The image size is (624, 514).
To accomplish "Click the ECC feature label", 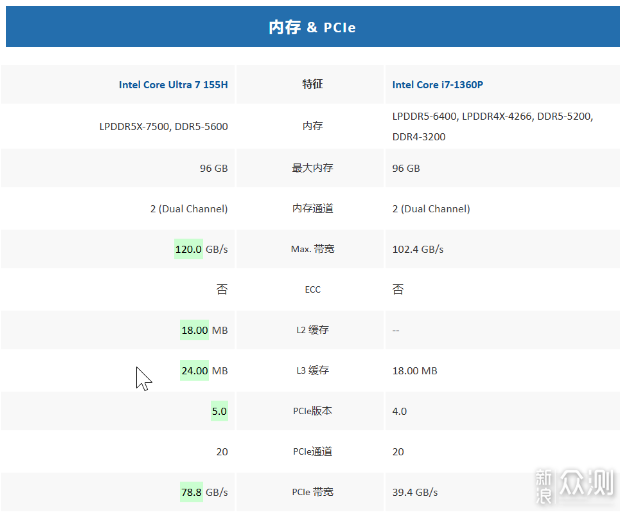I will coord(312,289).
